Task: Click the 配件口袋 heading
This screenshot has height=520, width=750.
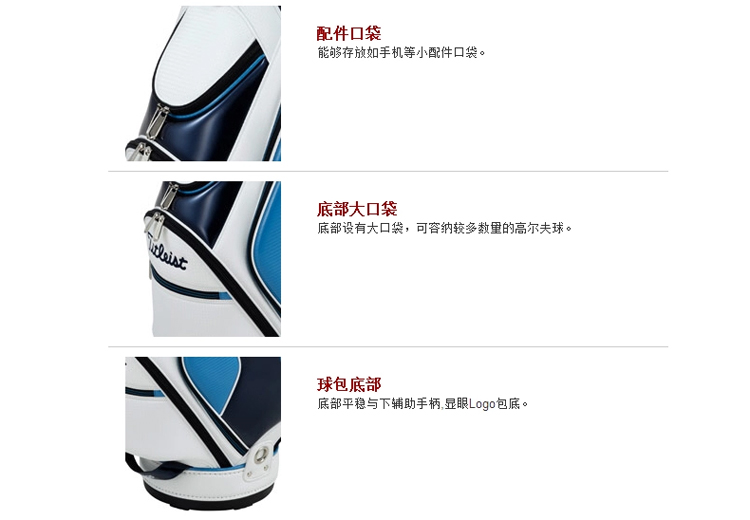Action: (x=349, y=33)
